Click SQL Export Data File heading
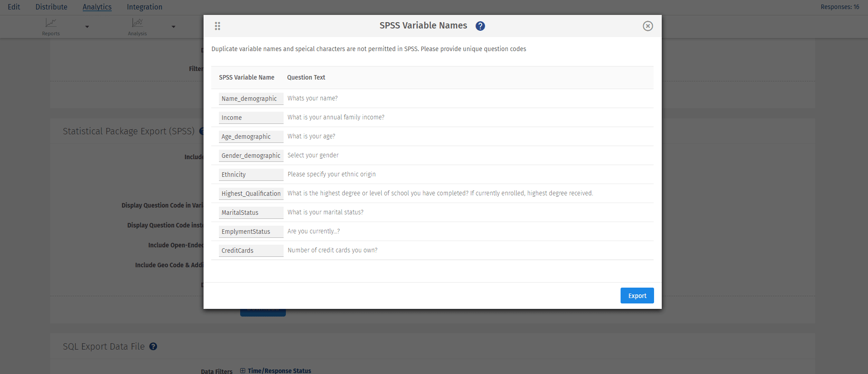This screenshot has height=374, width=868. (x=104, y=346)
